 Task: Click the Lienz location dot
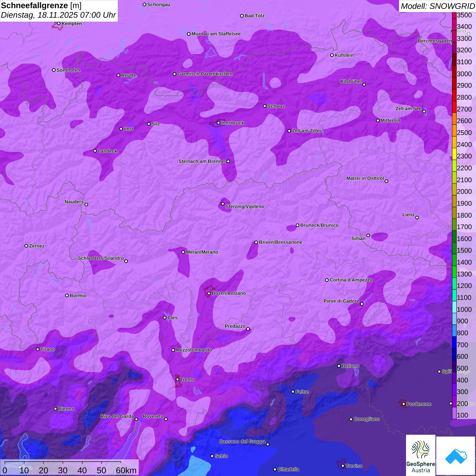pos(417,218)
